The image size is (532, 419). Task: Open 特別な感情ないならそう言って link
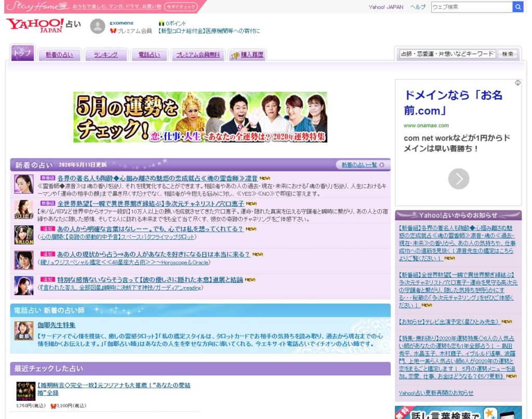tap(150, 280)
